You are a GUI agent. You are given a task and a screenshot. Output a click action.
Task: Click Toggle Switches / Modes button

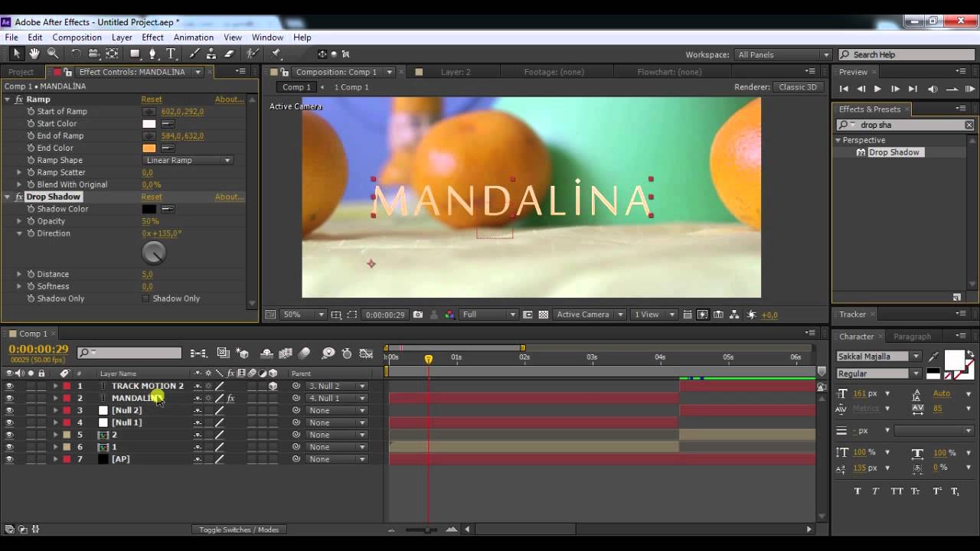point(239,530)
